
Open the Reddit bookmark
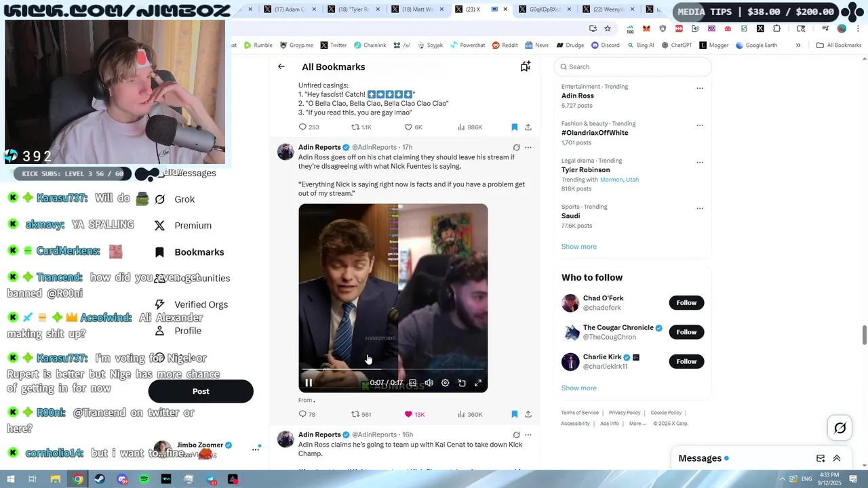[505, 45]
